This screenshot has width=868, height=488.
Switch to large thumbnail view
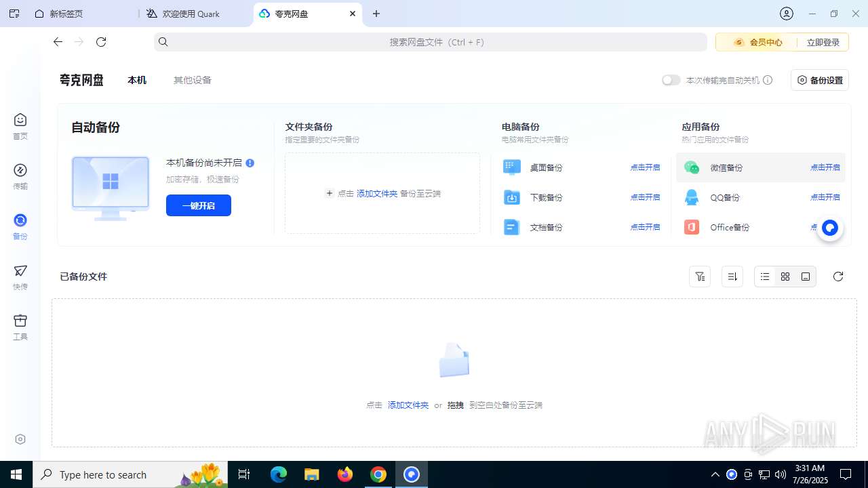(x=806, y=277)
